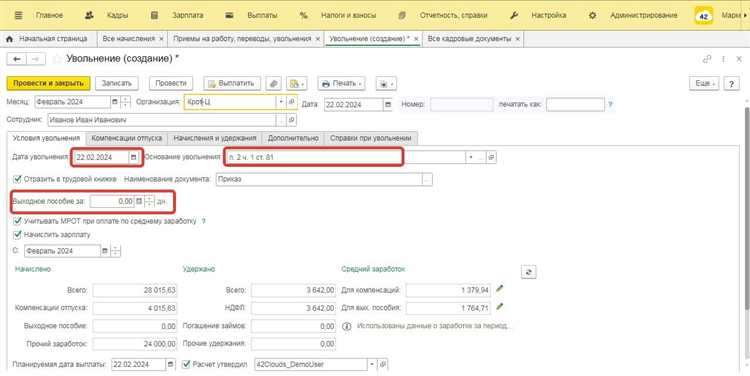Click the get-link chain icon at top right

point(706,59)
